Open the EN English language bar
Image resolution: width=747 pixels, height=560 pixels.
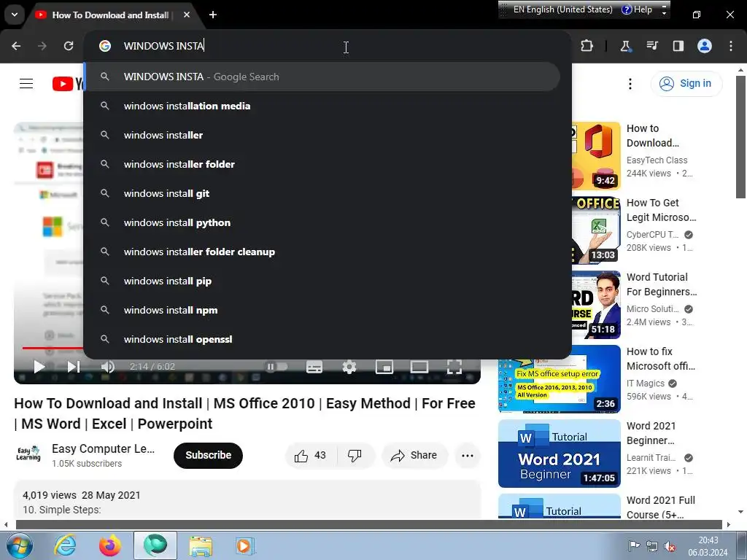pyautogui.click(x=562, y=9)
